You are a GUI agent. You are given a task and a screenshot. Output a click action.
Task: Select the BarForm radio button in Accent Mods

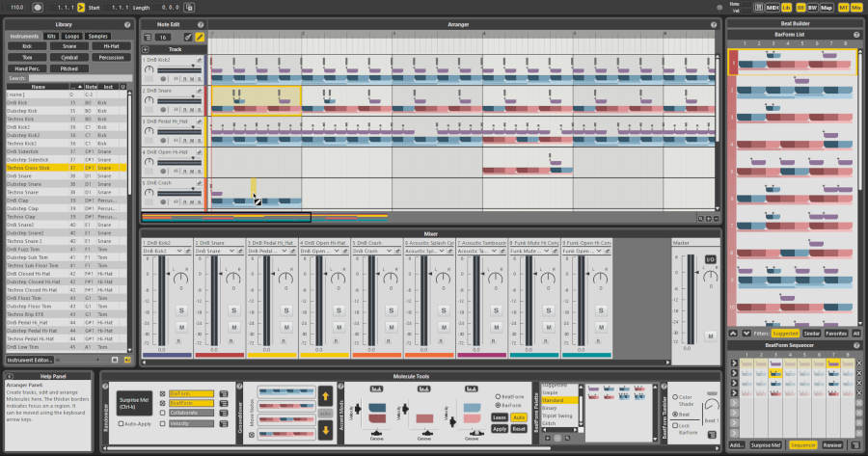click(498, 405)
